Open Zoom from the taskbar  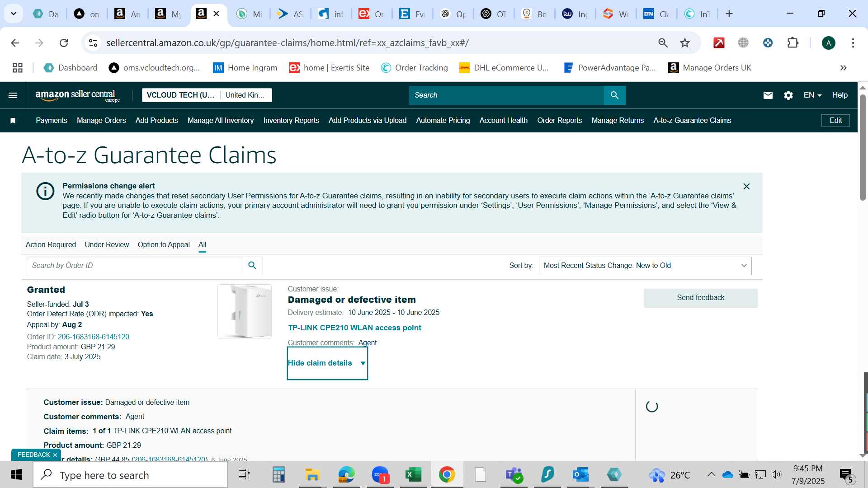click(x=381, y=475)
